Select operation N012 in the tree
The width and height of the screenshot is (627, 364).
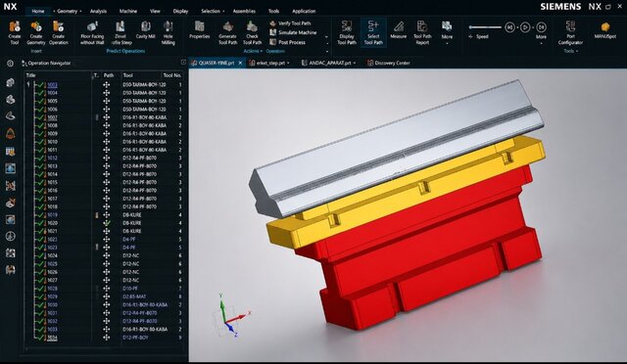tap(52, 159)
